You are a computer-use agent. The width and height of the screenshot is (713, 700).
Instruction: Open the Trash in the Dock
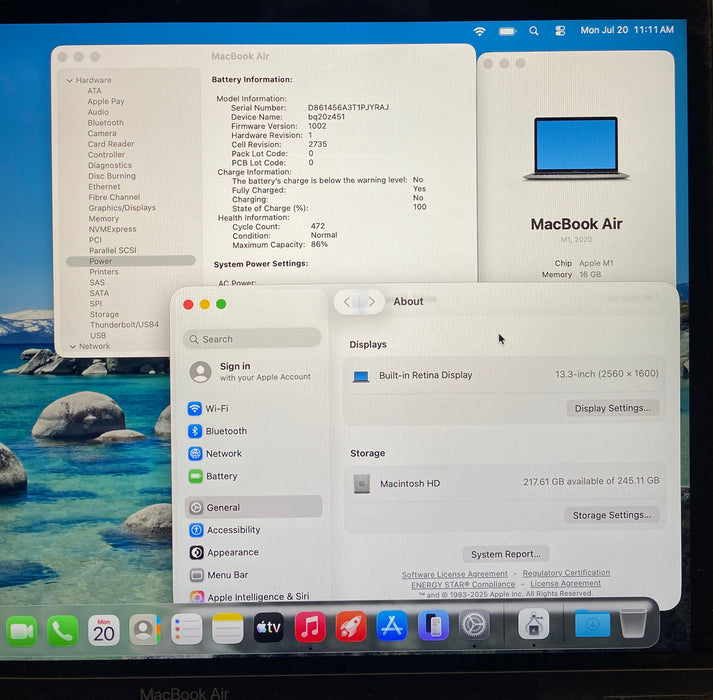(x=633, y=623)
